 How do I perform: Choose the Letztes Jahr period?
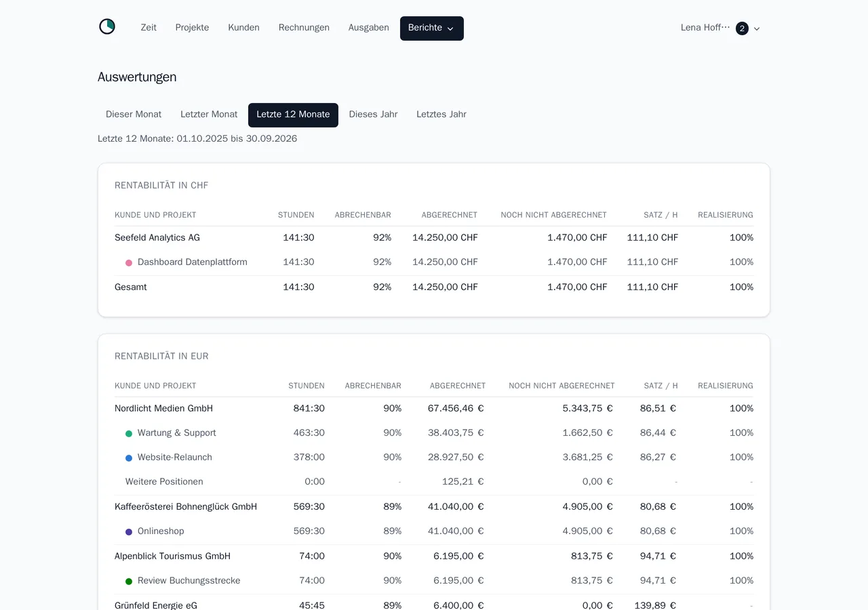[x=441, y=115]
